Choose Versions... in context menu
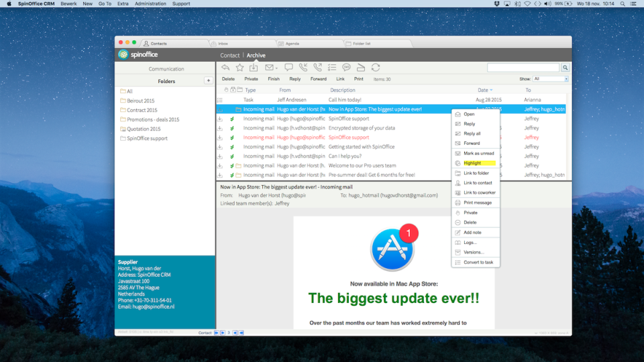Image resolution: width=644 pixels, height=362 pixels. (476, 252)
